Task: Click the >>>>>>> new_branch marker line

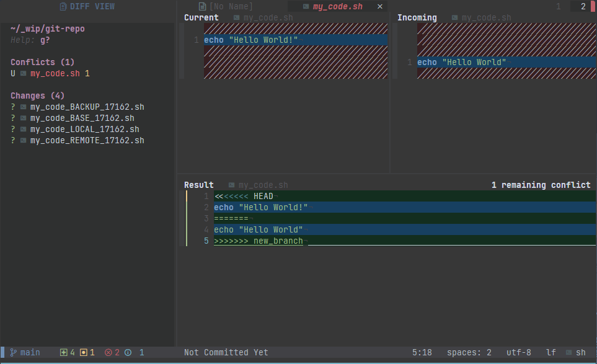Action: coord(405,241)
